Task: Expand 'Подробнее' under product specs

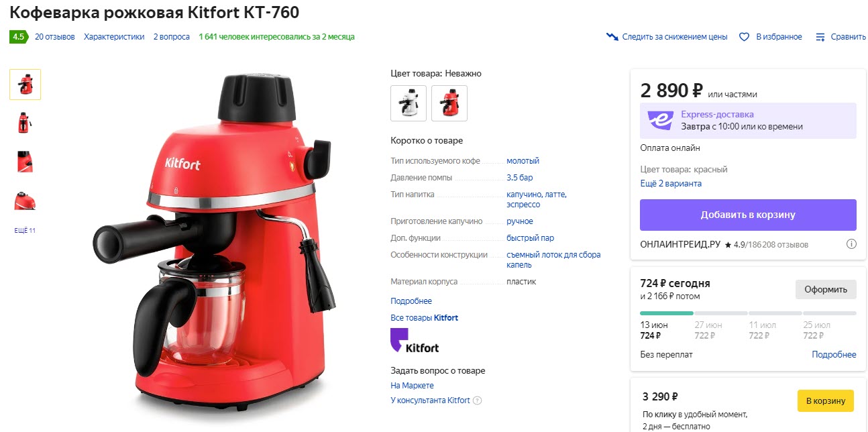Action: pyautogui.click(x=411, y=301)
